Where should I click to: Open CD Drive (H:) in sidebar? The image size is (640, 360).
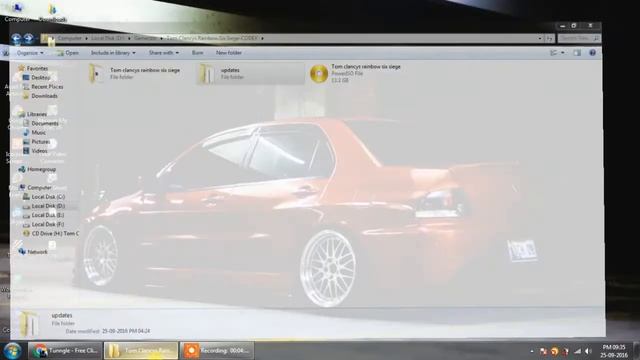[x=55, y=233]
